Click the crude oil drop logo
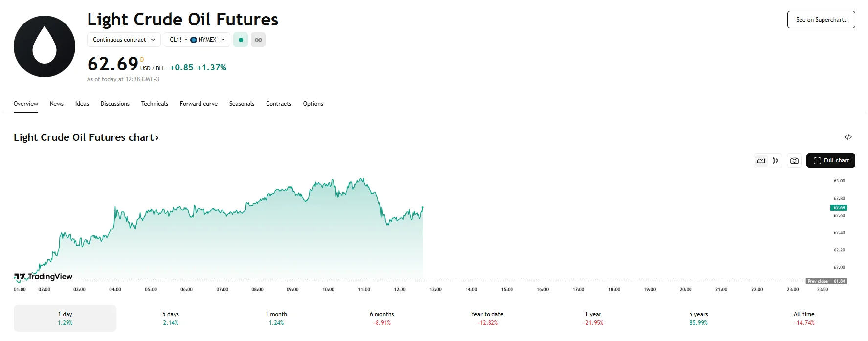The height and width of the screenshot is (341, 868). pyautogui.click(x=45, y=46)
